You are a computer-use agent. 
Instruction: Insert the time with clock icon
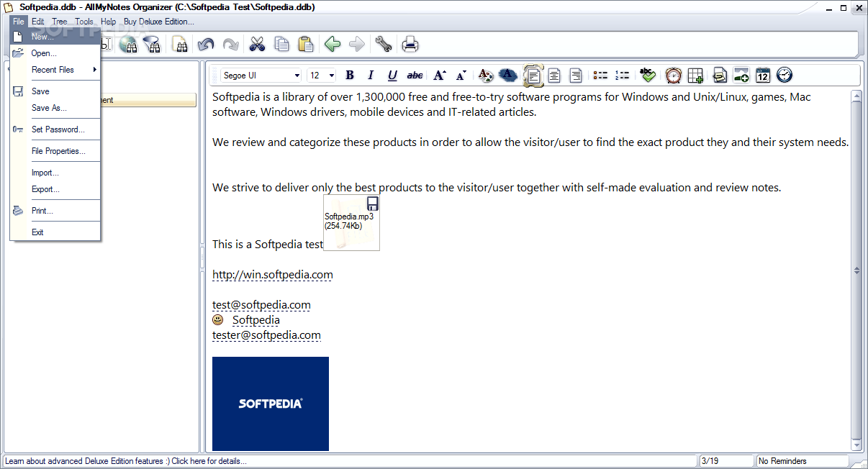tap(785, 75)
